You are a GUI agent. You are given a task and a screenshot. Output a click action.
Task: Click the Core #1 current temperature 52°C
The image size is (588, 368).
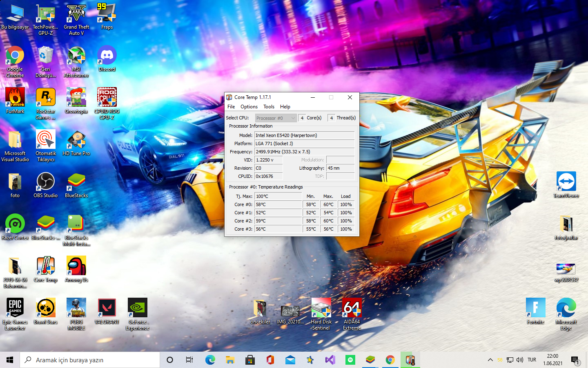point(278,213)
